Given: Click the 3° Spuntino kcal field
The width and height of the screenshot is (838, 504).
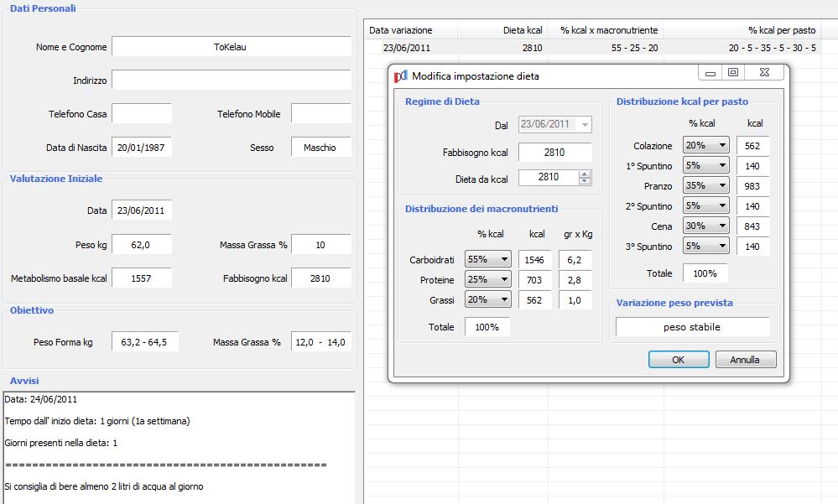Looking at the screenshot, I should 752,247.
